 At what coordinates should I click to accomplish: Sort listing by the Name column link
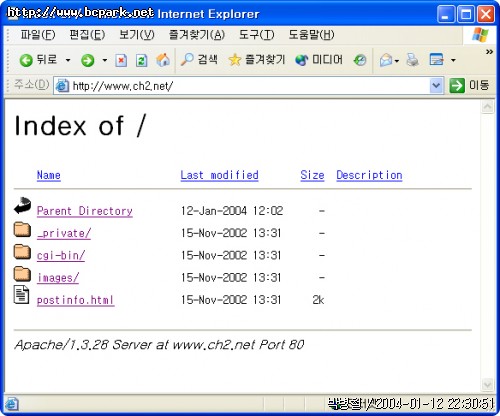click(49, 175)
